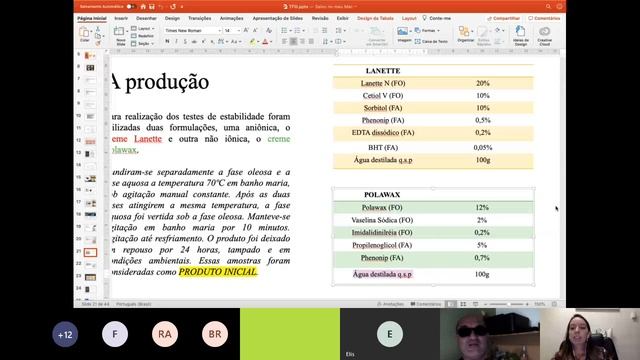Open the Seção dropdown
640x360 pixels.
coord(143,43)
